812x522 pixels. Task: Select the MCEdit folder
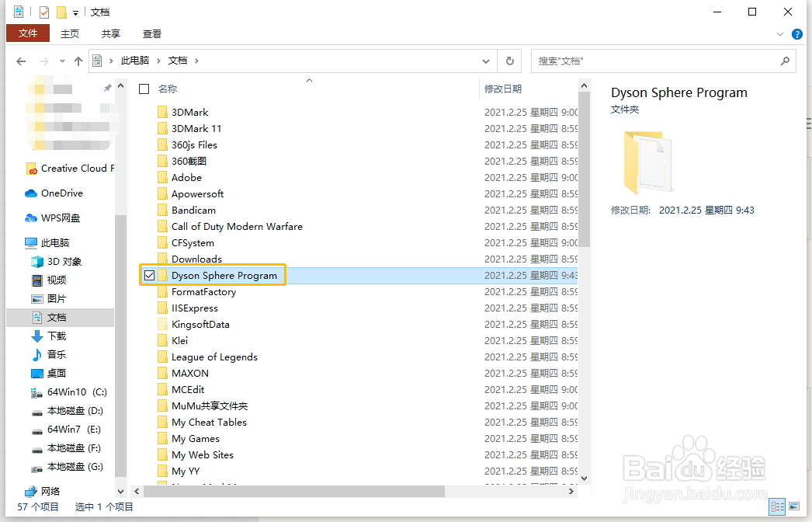point(188,390)
